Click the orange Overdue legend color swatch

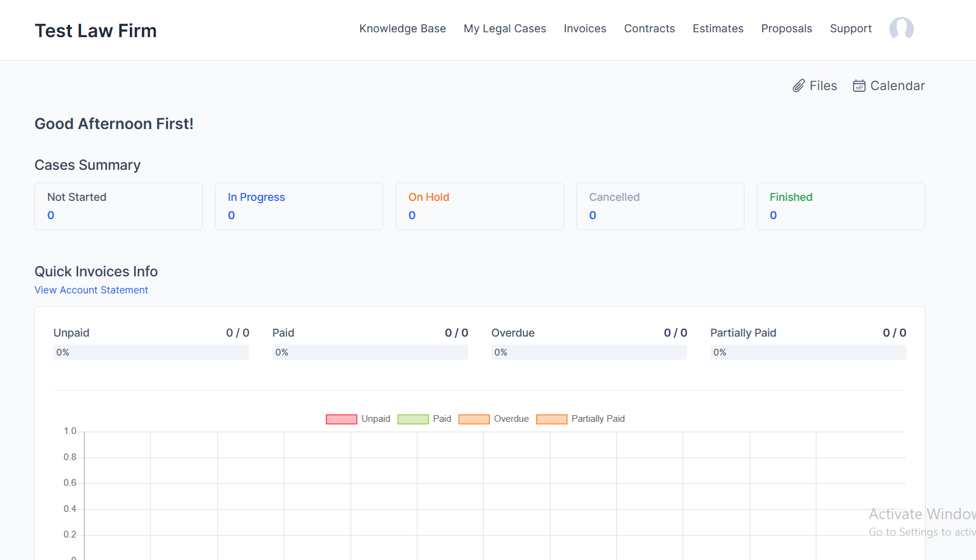[473, 419]
